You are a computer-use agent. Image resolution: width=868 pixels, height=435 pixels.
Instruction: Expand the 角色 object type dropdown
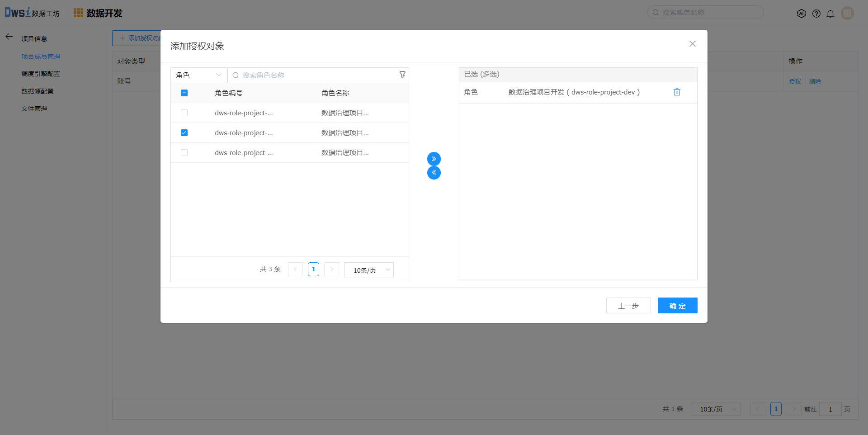[198, 75]
